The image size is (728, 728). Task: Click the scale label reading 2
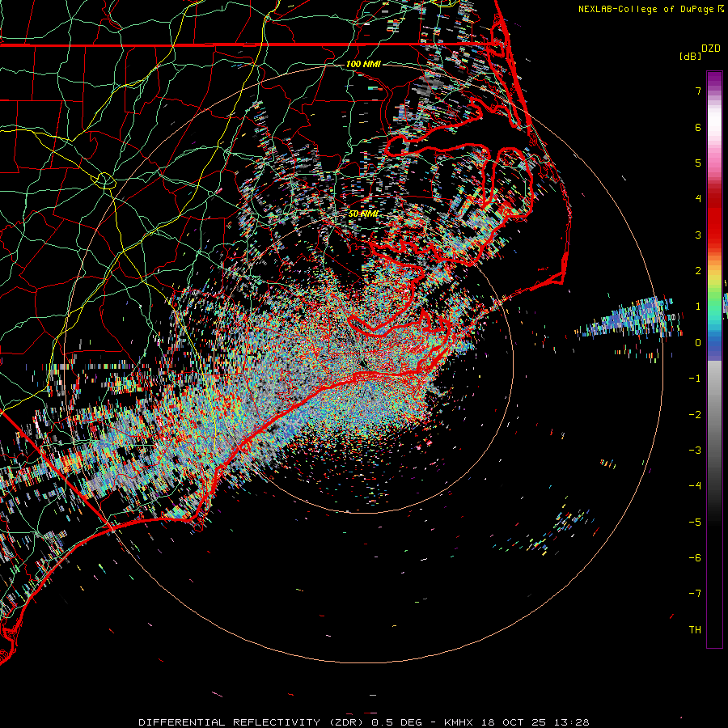tap(698, 271)
